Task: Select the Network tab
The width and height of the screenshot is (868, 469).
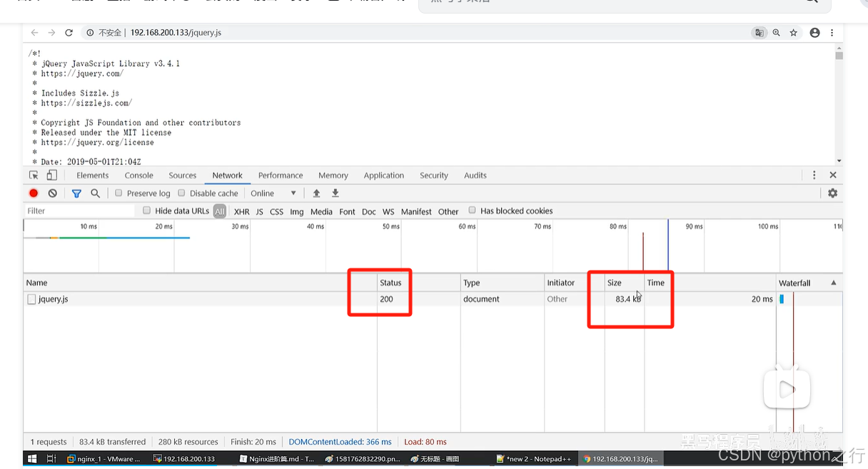Action: (x=228, y=175)
